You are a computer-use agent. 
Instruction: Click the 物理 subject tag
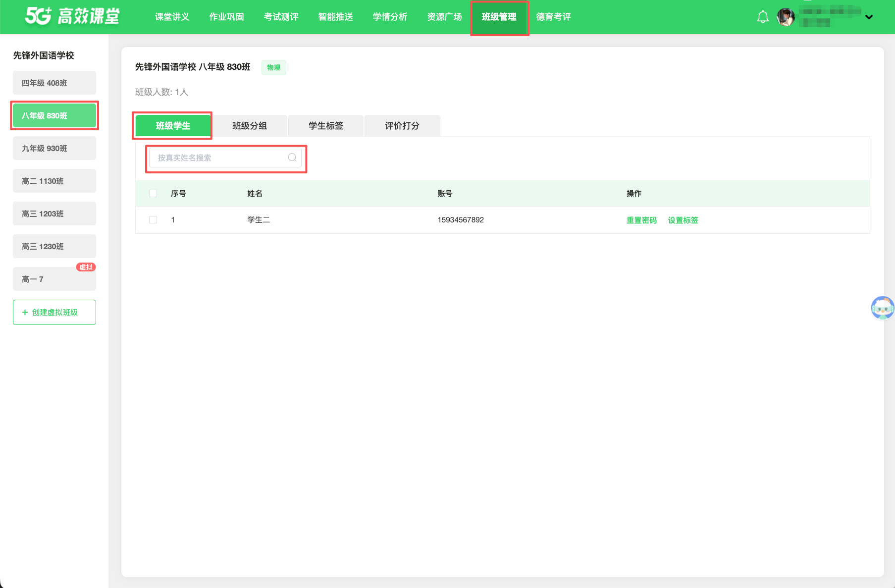274,67
